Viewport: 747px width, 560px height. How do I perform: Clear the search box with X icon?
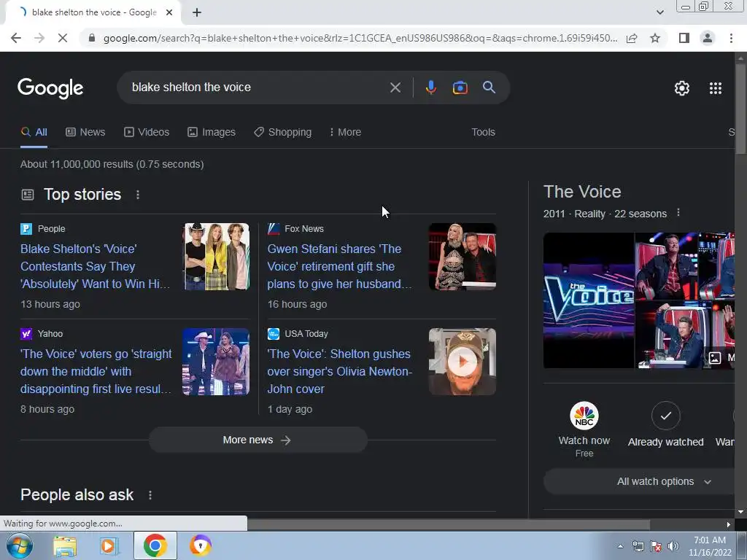[x=395, y=87]
